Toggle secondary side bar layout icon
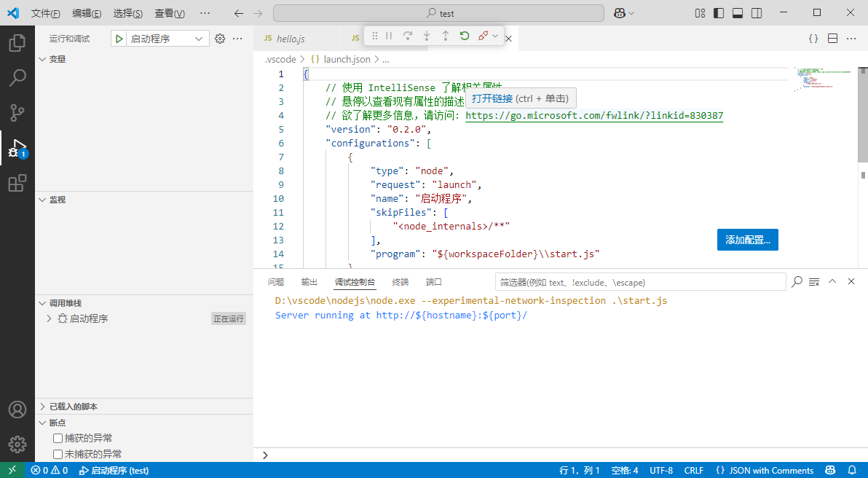The image size is (868, 478). (x=756, y=13)
